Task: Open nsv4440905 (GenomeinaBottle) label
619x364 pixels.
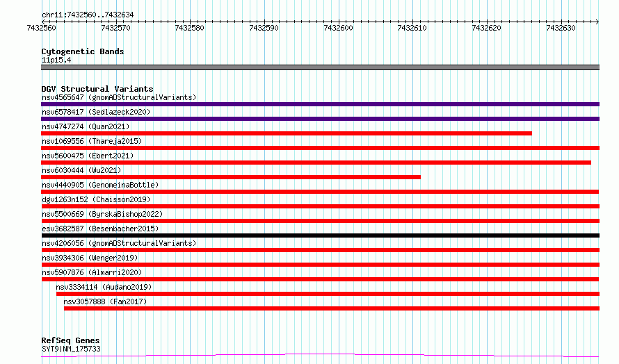Action: (100, 185)
